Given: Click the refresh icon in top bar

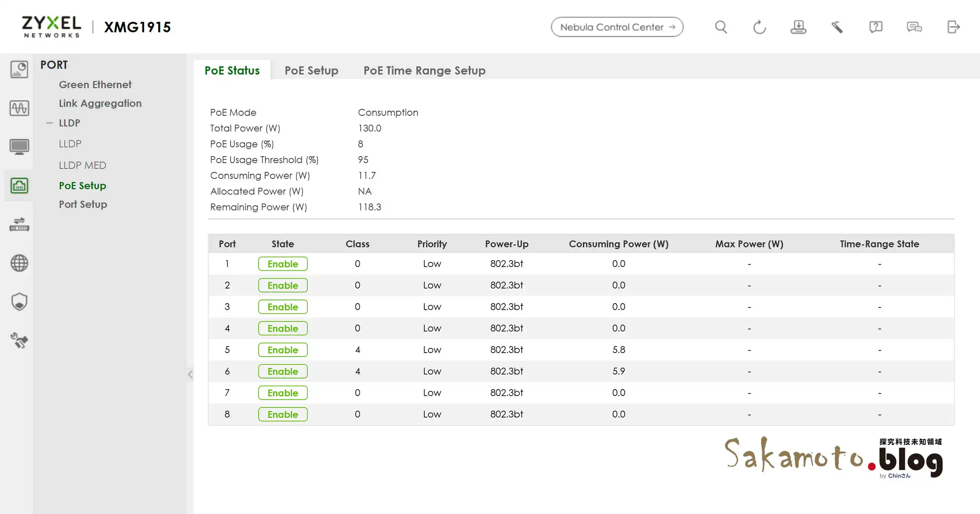Looking at the screenshot, I should 759,27.
